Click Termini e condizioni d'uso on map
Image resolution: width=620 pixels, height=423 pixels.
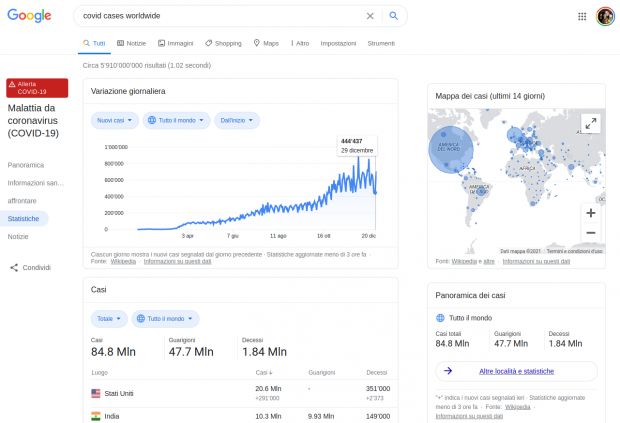(575, 251)
